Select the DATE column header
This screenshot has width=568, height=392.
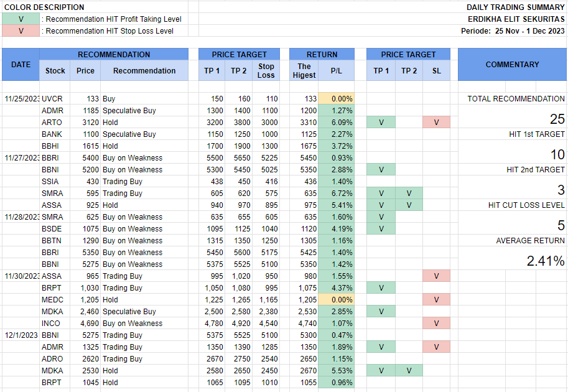pos(21,65)
